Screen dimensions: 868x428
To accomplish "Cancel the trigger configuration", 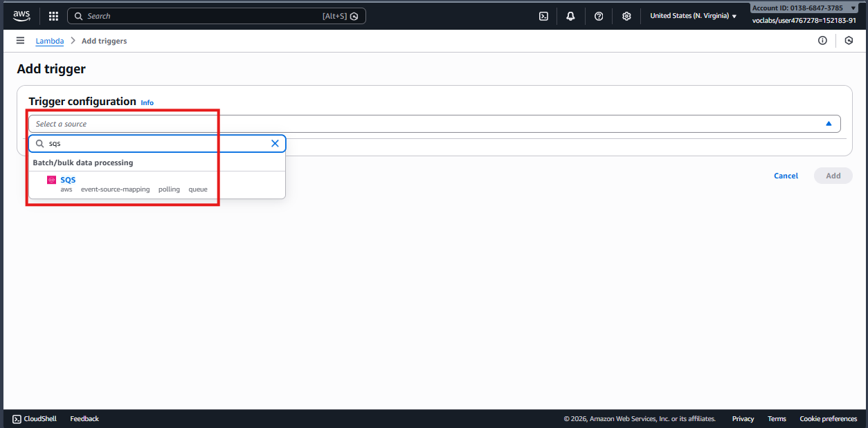I will (786, 176).
